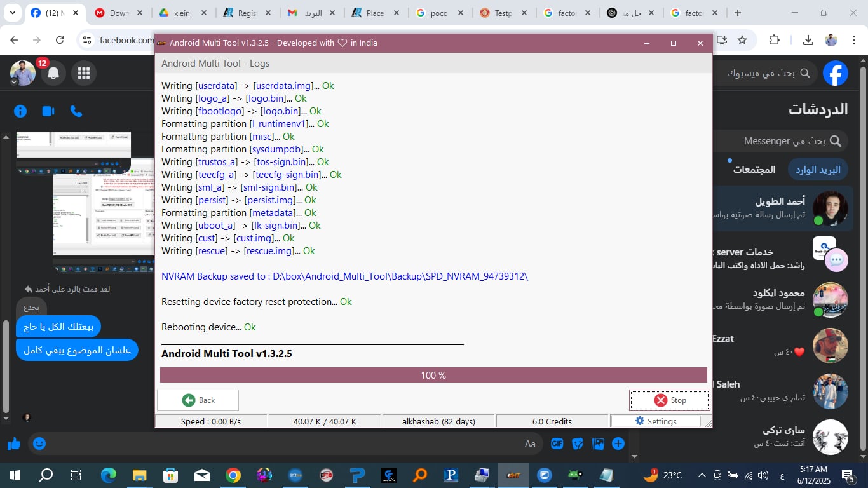This screenshot has width=868, height=488.
Task: Switch to the المجتمعات tab
Action: (754, 170)
